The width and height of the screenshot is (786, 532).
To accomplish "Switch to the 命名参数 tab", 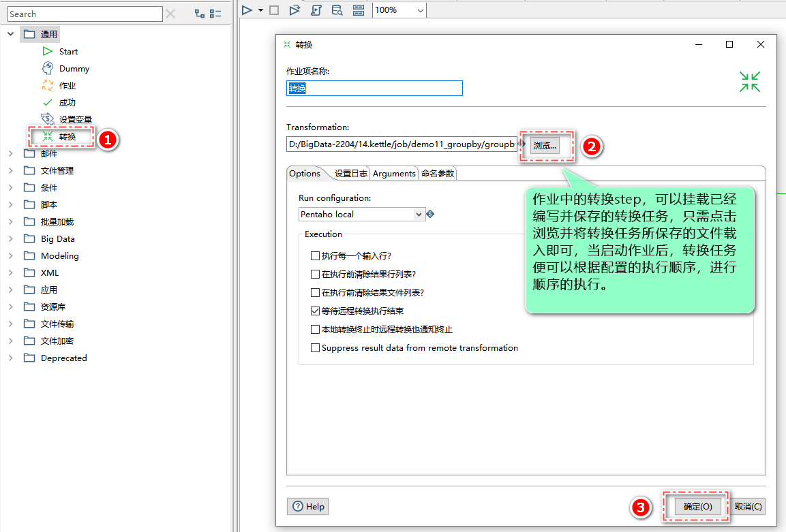I will click(438, 173).
